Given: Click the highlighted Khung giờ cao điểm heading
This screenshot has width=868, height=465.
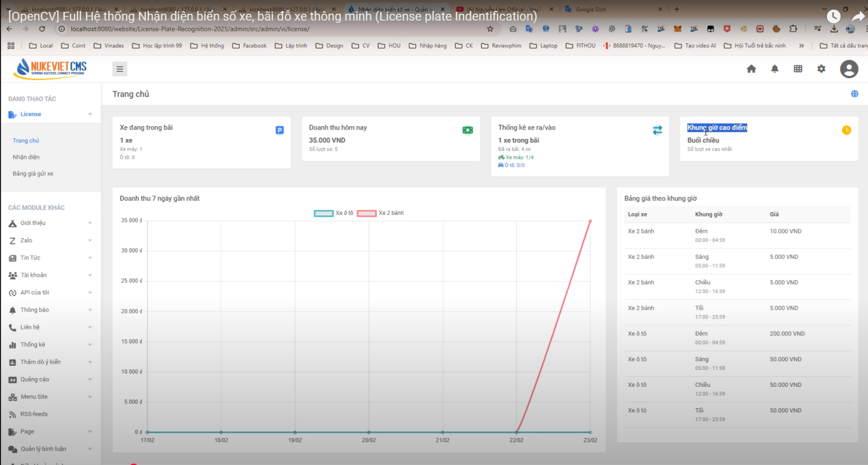Looking at the screenshot, I should click(x=717, y=127).
